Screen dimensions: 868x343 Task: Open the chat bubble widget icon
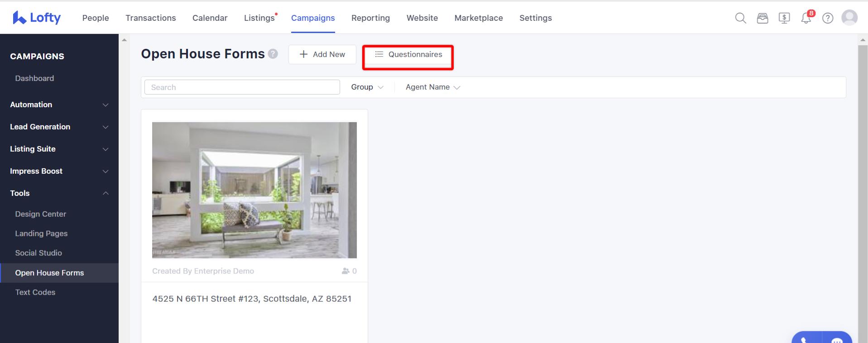[x=837, y=340]
